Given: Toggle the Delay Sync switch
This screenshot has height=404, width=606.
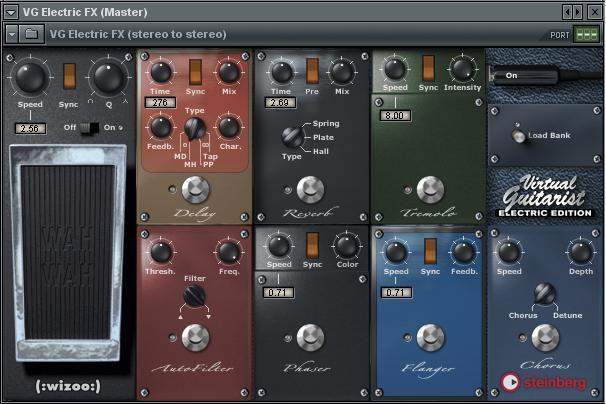Looking at the screenshot, I should click(195, 73).
